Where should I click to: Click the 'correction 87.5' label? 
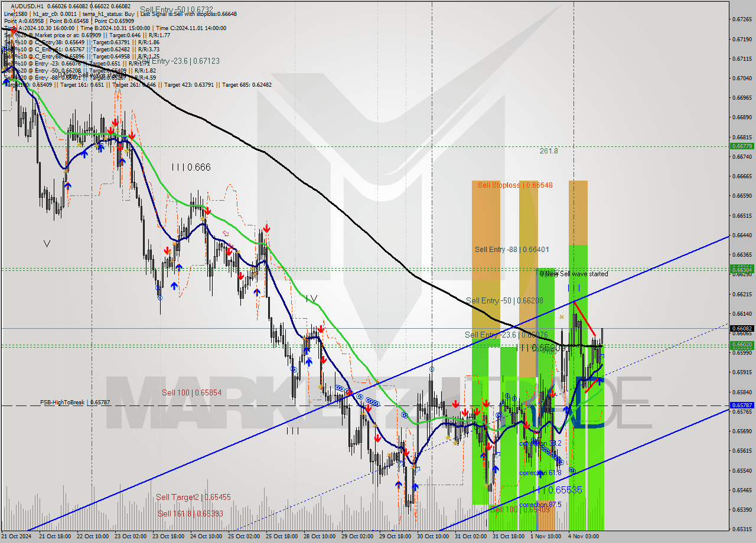(x=540, y=505)
